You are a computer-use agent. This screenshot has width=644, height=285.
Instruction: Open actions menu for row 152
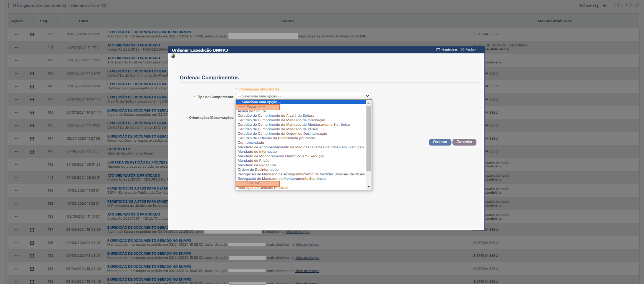[x=17, y=35]
